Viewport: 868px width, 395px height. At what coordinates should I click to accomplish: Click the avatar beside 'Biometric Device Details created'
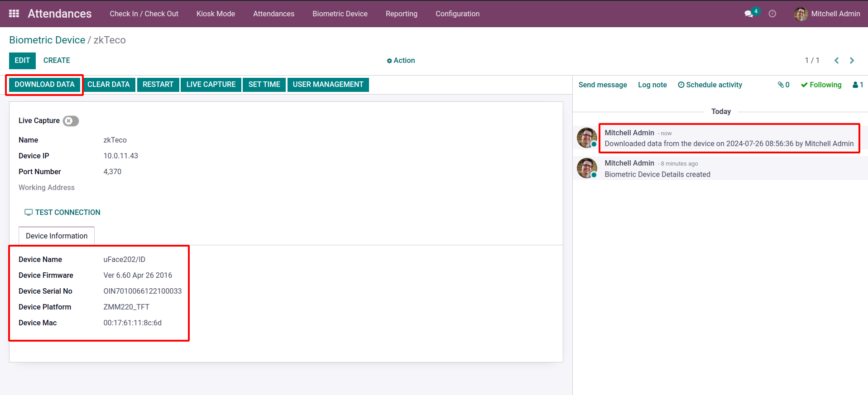tap(587, 168)
